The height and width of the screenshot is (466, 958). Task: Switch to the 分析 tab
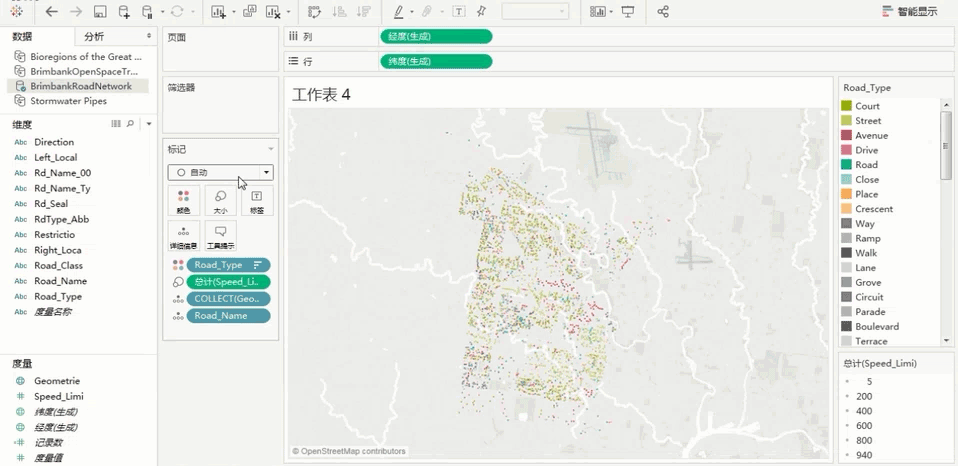pyautogui.click(x=94, y=36)
